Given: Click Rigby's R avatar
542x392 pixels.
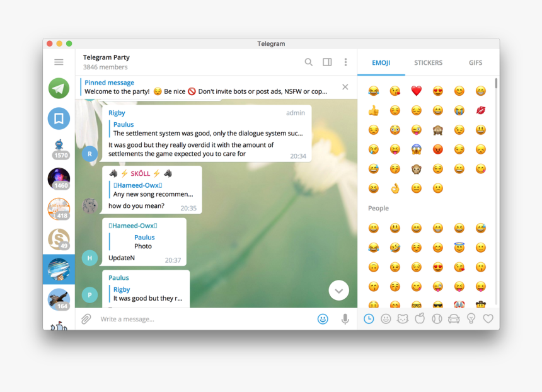Looking at the screenshot, I should point(89,154).
